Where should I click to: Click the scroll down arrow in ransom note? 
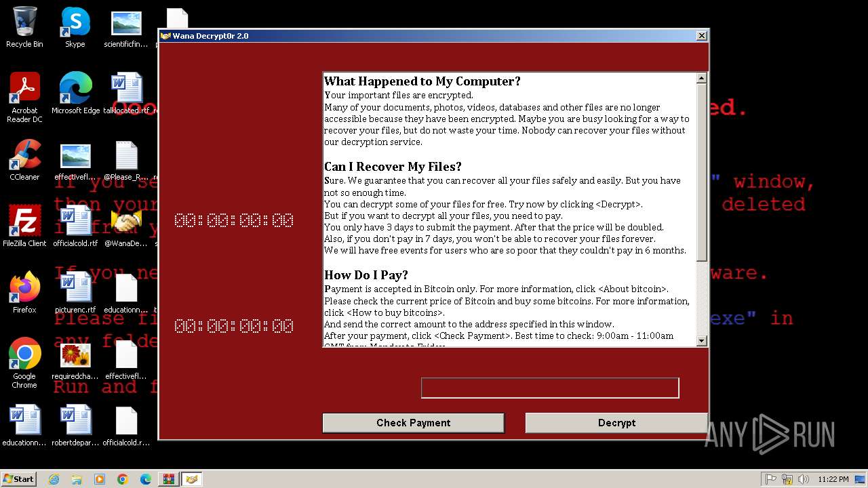702,341
